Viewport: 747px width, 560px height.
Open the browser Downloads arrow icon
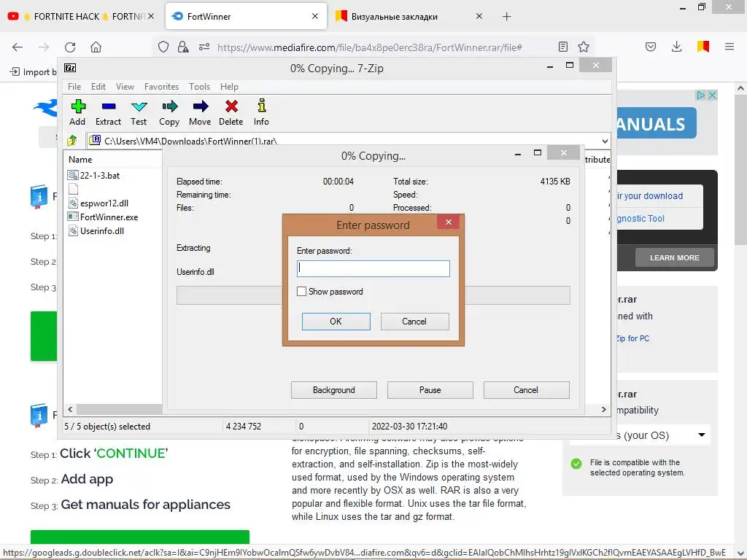676,47
